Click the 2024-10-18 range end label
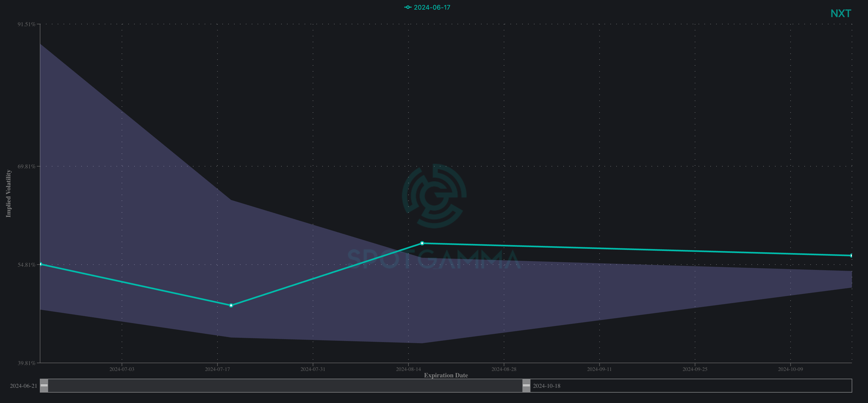Viewport: 868px width, 403px height. pos(547,386)
